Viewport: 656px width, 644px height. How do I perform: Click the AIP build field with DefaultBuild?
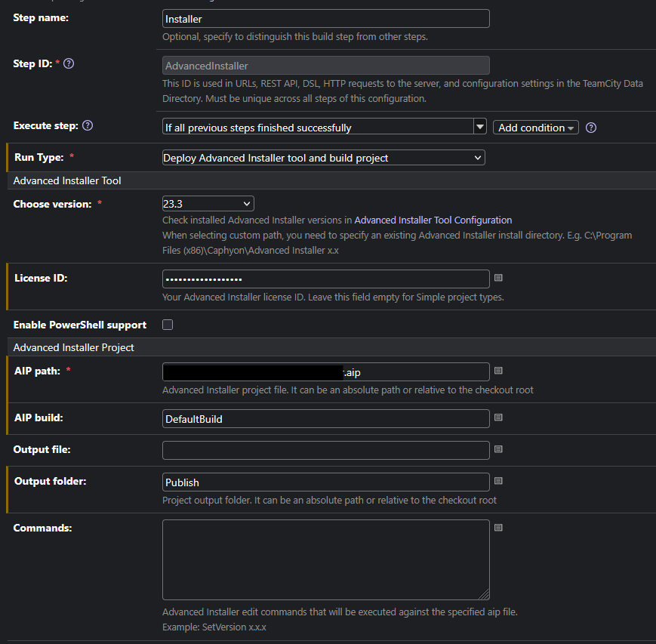coord(326,419)
